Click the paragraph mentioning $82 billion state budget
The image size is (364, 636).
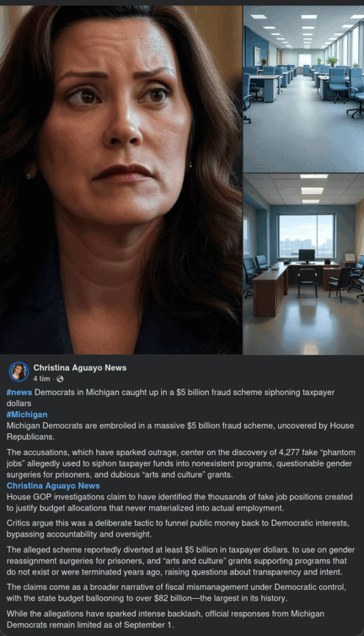(x=176, y=592)
